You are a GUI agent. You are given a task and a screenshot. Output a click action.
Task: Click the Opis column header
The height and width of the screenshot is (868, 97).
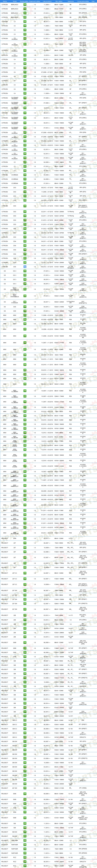click(93, 1)
